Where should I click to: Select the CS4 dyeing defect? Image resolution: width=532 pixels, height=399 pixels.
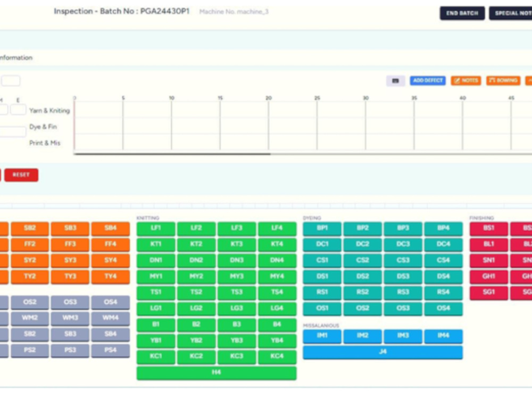(444, 261)
